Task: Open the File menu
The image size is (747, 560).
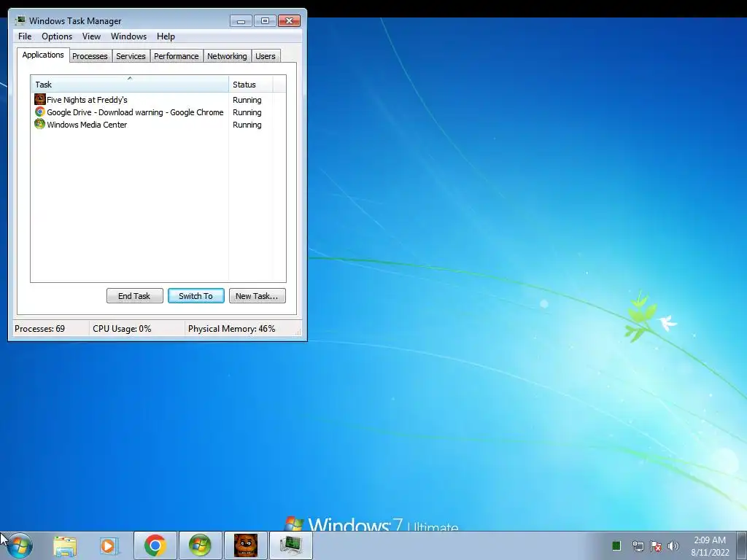Action: [x=25, y=36]
